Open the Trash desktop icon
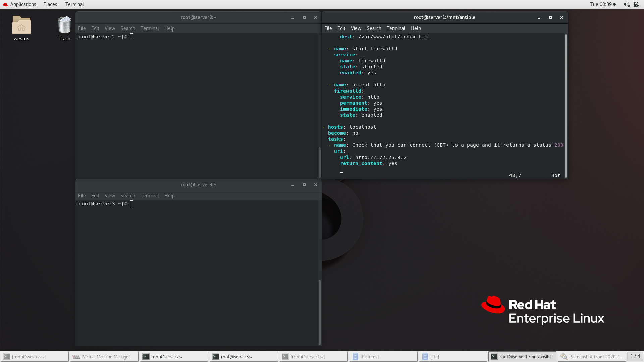The height and width of the screenshot is (362, 644). click(64, 25)
